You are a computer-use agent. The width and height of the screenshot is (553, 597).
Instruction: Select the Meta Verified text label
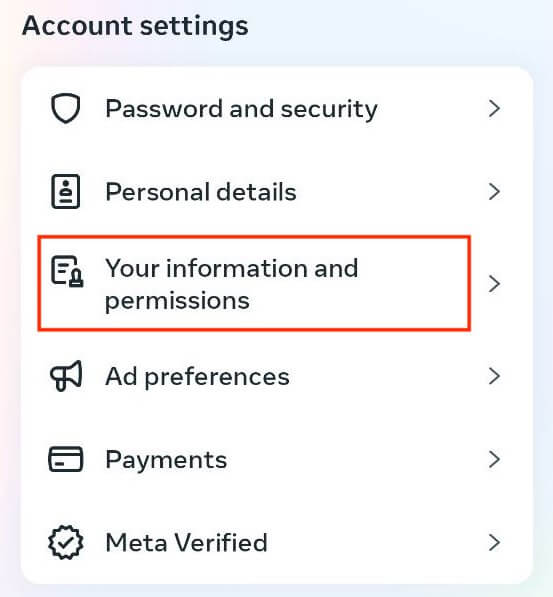(187, 543)
